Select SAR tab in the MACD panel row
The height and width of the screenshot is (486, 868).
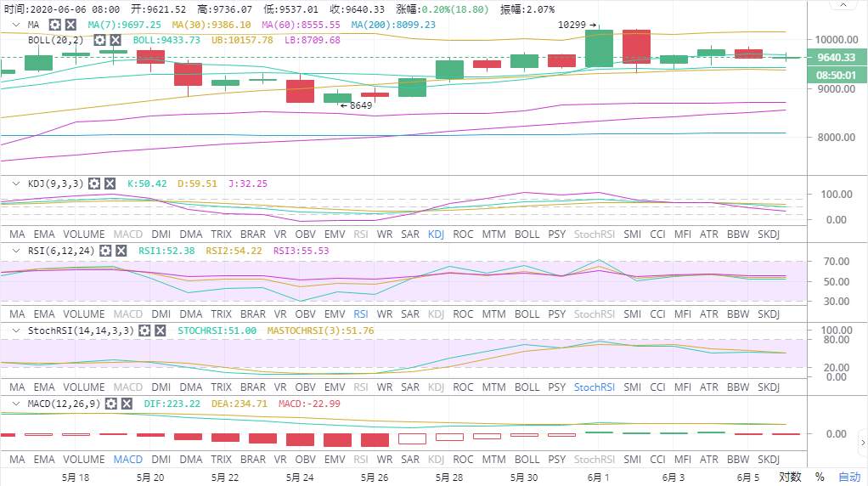[410, 460]
